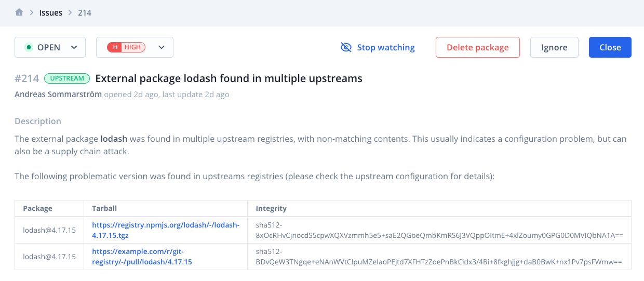Click the chevron beside the HIGH badge

coord(162,47)
